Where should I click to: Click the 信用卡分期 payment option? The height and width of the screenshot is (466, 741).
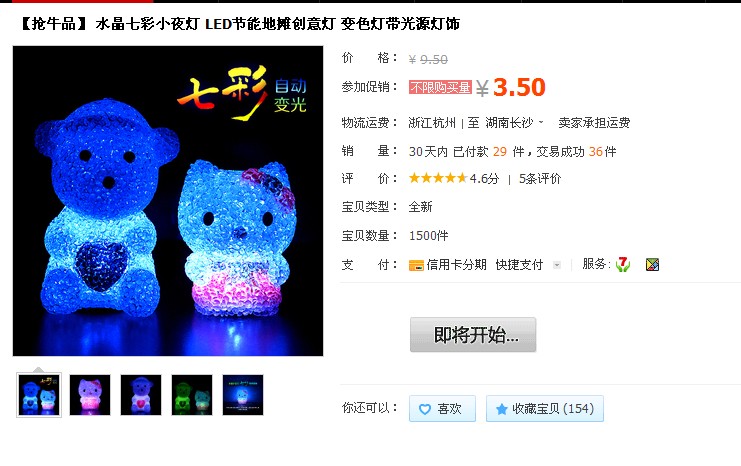(456, 265)
